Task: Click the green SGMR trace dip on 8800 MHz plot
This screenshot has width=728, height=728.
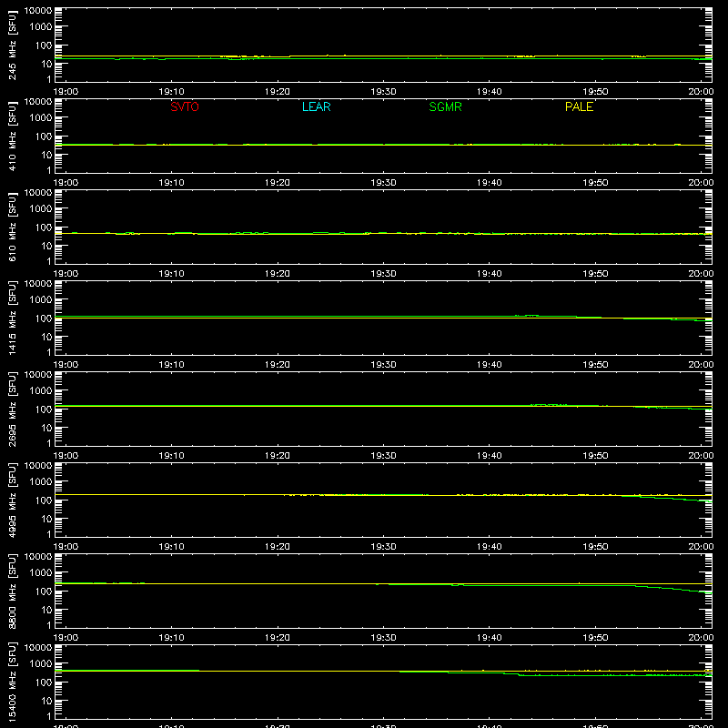Action: tap(673, 589)
